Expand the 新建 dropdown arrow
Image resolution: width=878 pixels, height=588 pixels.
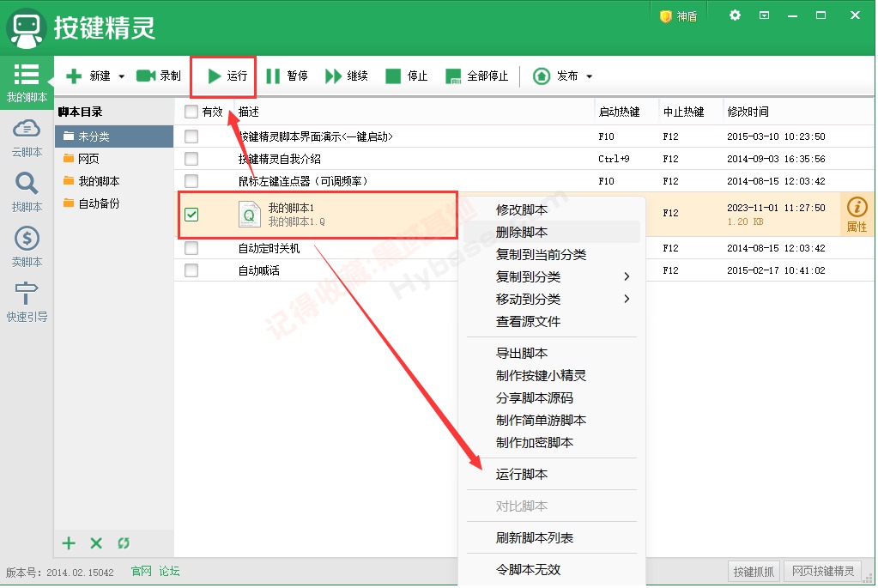click(121, 76)
